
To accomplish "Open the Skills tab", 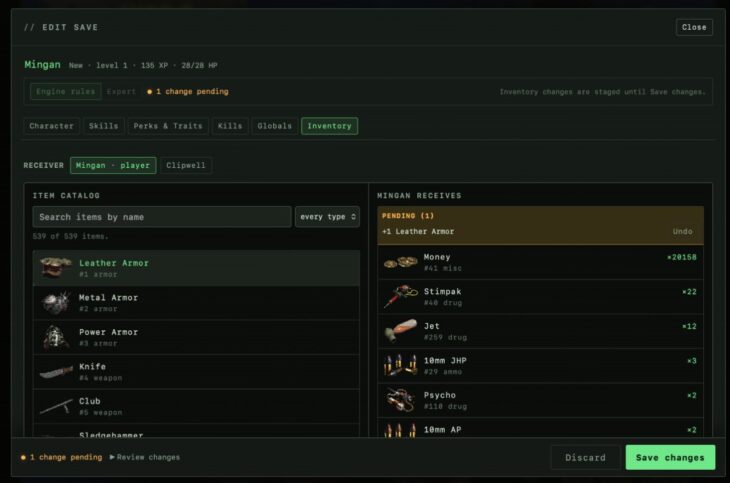I will point(103,126).
